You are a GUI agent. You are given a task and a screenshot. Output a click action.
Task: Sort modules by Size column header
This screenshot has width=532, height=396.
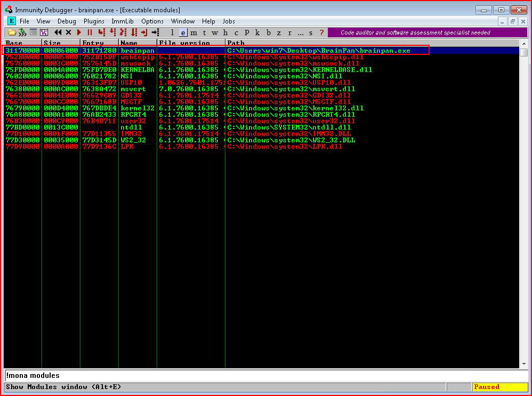61,43
